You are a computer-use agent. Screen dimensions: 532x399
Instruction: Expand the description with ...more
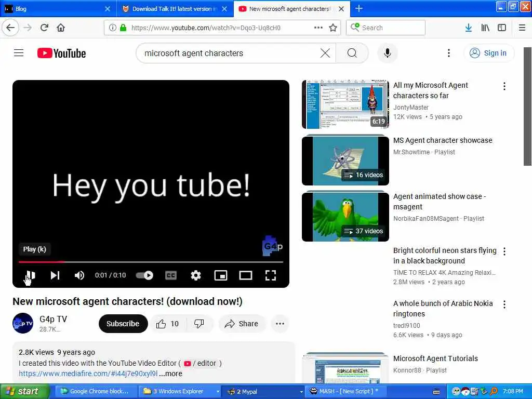coord(171,374)
